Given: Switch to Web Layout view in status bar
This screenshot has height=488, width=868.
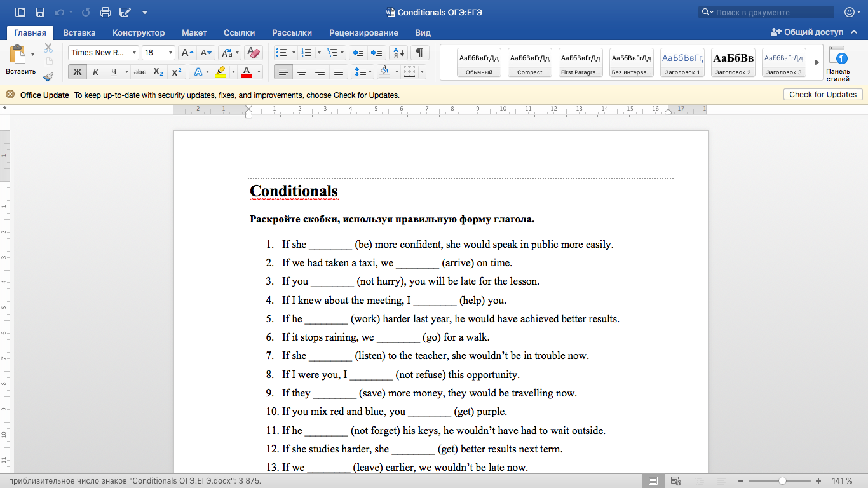Looking at the screenshot, I should click(x=675, y=481).
